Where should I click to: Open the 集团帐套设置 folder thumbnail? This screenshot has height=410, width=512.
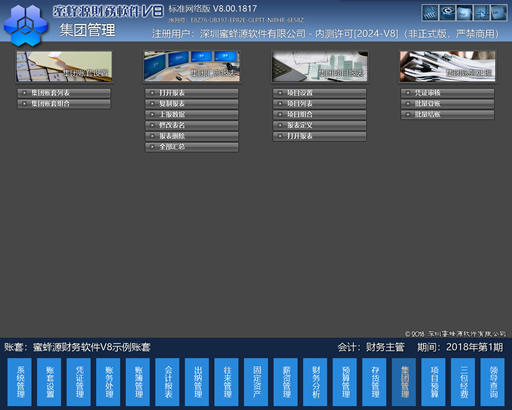tap(64, 66)
